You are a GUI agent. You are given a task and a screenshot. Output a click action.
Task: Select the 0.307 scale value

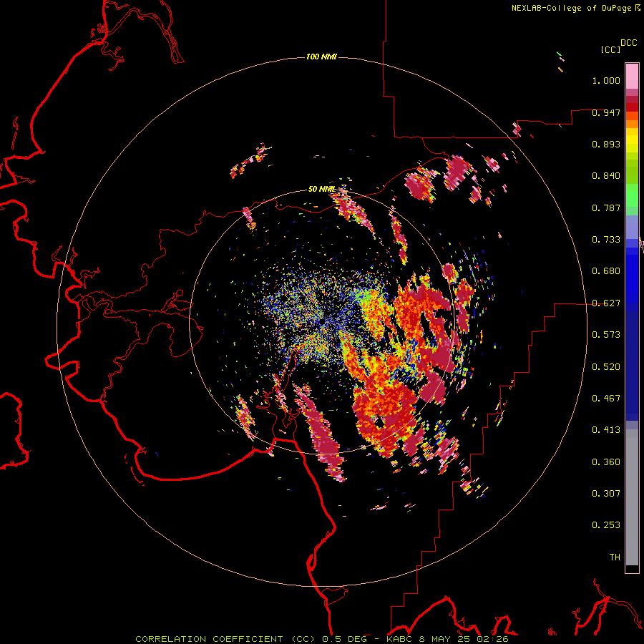click(x=606, y=494)
